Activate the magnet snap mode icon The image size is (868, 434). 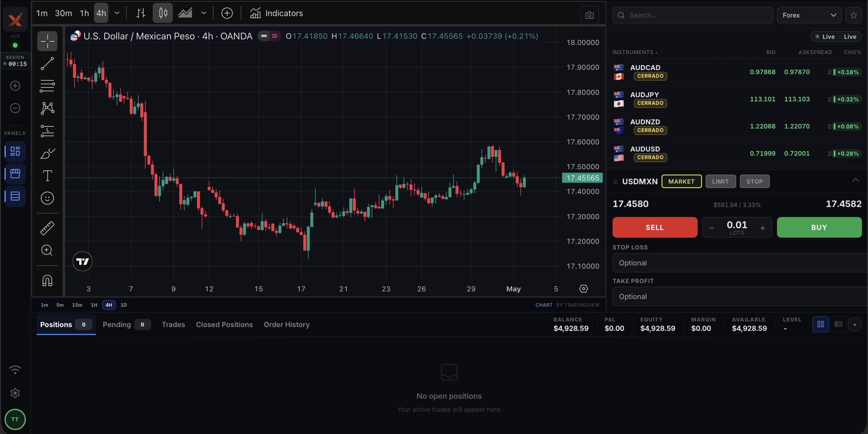(47, 280)
